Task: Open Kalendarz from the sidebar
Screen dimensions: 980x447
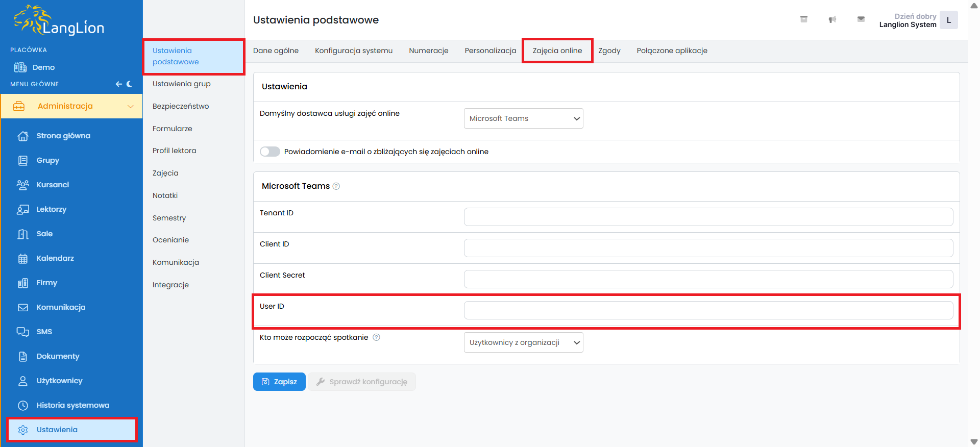Action: tap(55, 258)
